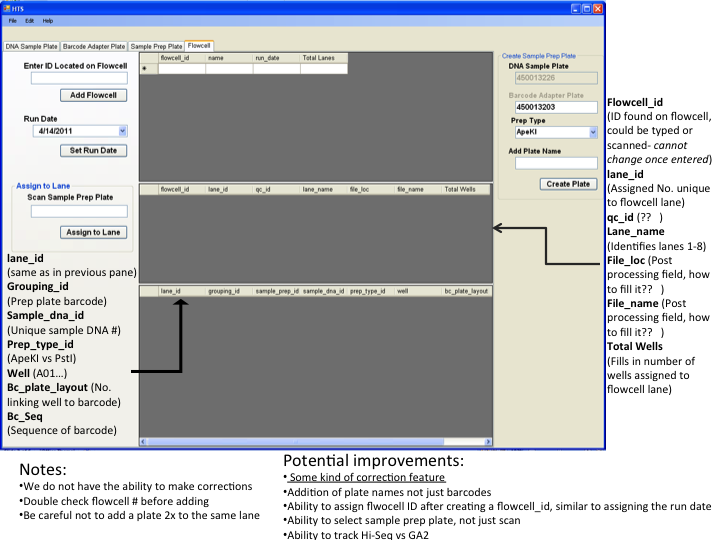Click the qc_id column header

[x=276, y=189]
